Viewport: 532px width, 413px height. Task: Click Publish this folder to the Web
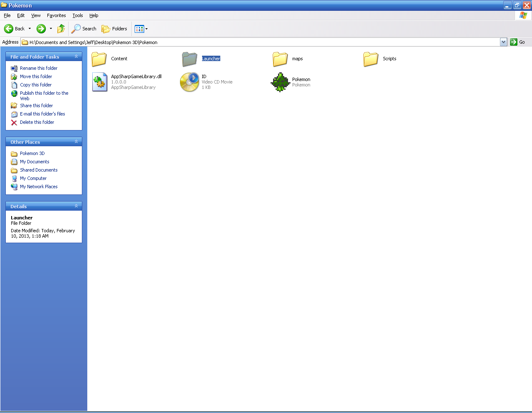44,96
